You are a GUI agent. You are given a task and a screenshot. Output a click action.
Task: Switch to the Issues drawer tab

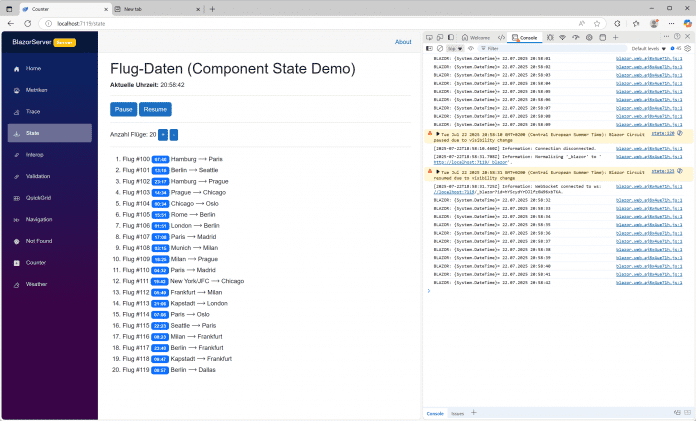[457, 413]
